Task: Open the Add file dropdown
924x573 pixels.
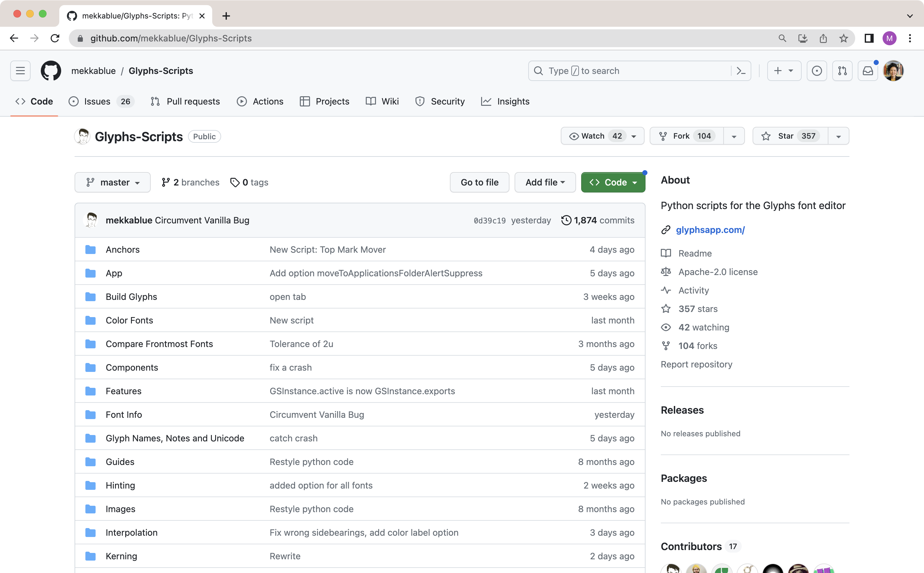Action: click(545, 182)
